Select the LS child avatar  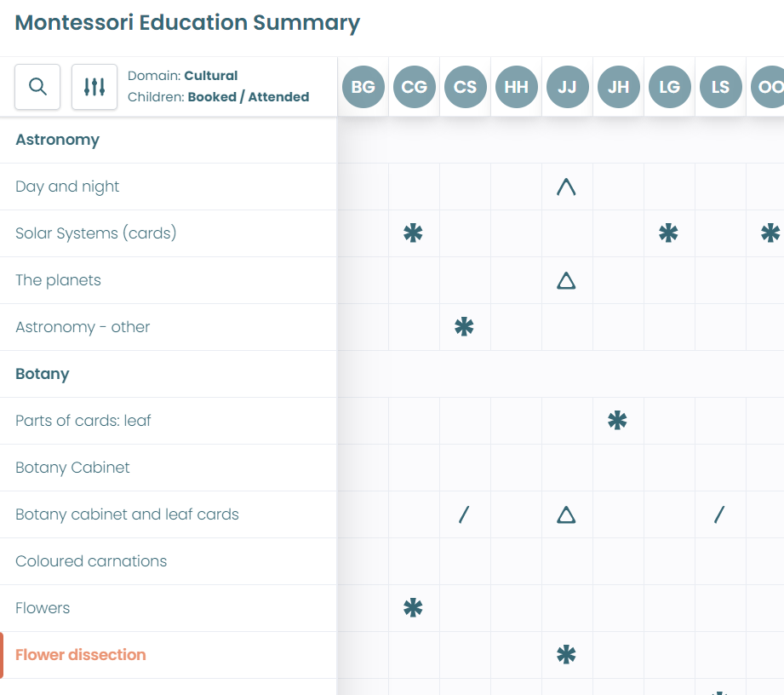pos(720,87)
